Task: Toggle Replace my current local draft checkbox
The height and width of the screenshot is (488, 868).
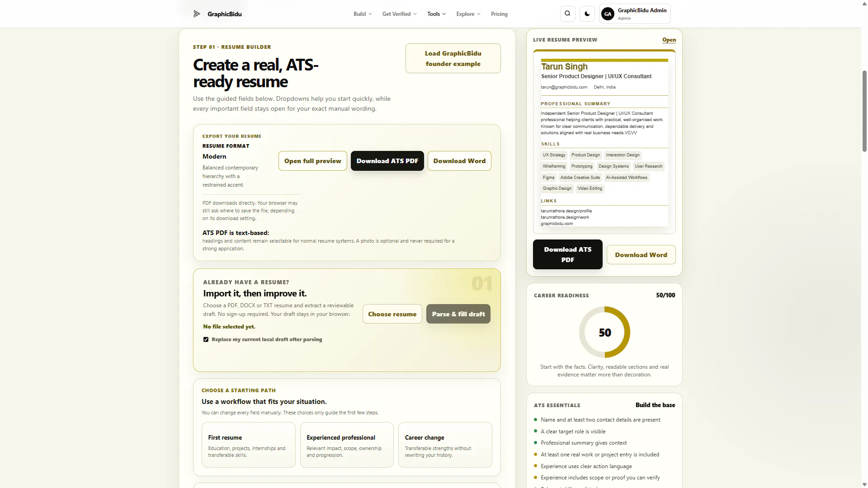Action: tap(206, 339)
